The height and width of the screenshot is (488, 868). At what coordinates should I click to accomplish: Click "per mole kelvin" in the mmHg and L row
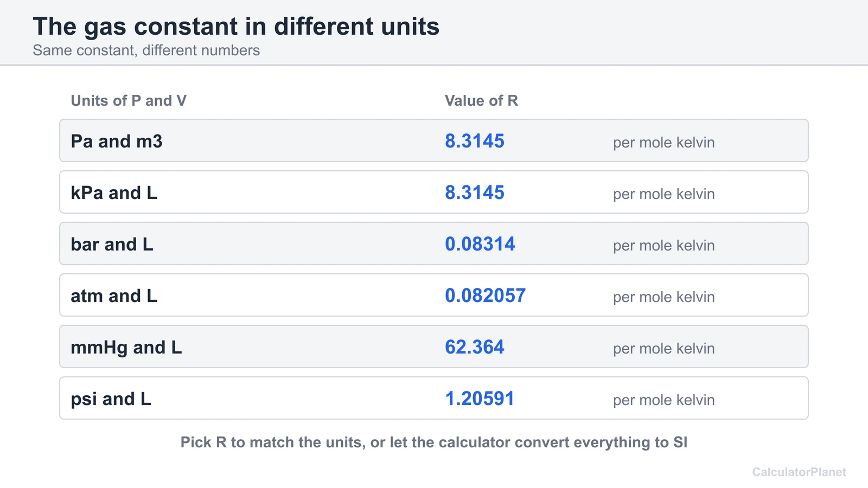click(664, 349)
